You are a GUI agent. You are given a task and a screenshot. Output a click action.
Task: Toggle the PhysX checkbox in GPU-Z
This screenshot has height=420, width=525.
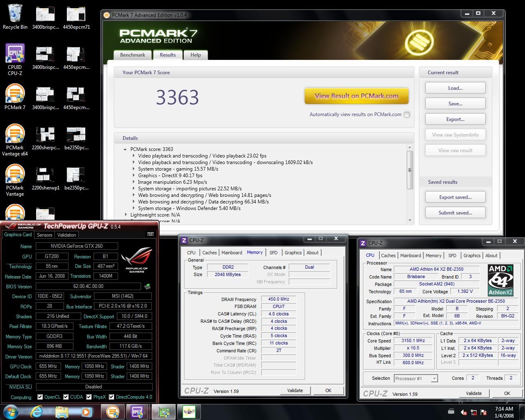click(89, 397)
